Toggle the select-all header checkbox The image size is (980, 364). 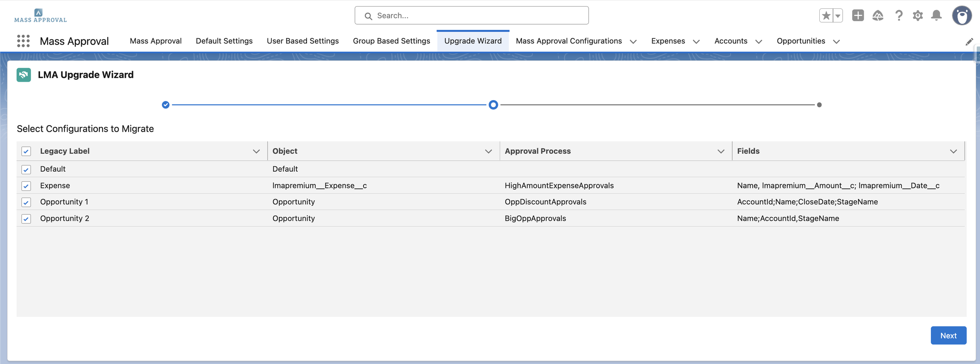click(x=26, y=151)
